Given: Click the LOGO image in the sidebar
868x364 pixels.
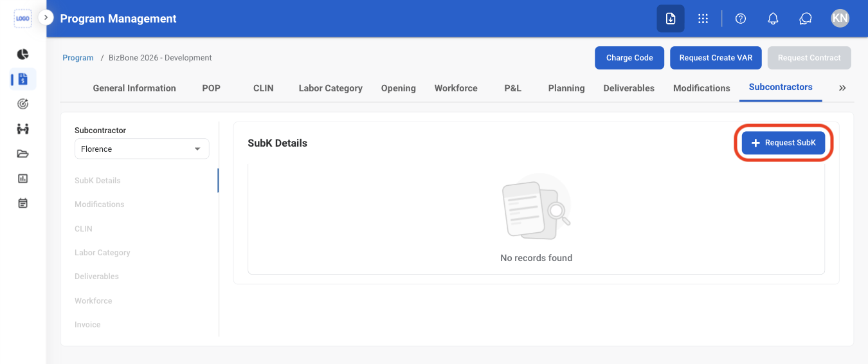Looking at the screenshot, I should coord(23,19).
